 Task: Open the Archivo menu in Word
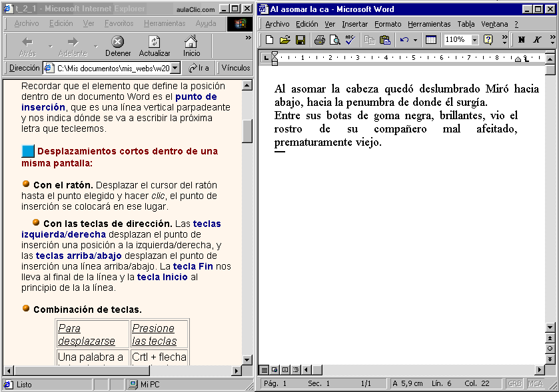(x=277, y=24)
